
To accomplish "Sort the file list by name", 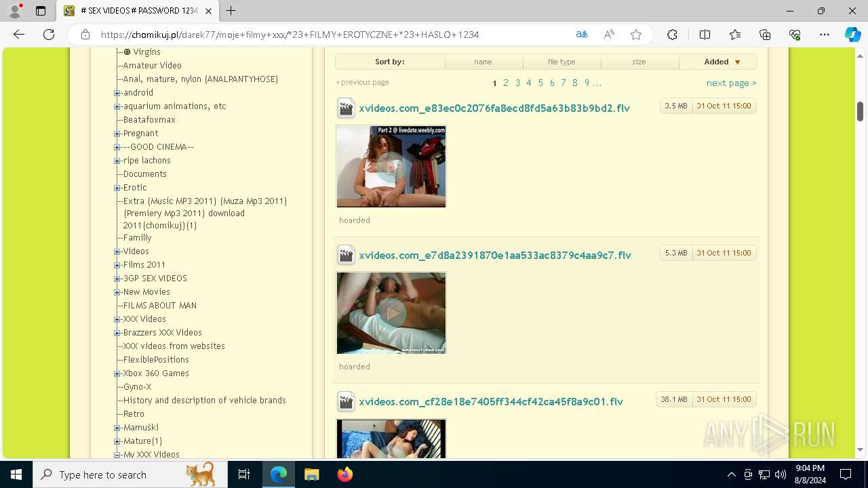I will click(x=484, y=62).
